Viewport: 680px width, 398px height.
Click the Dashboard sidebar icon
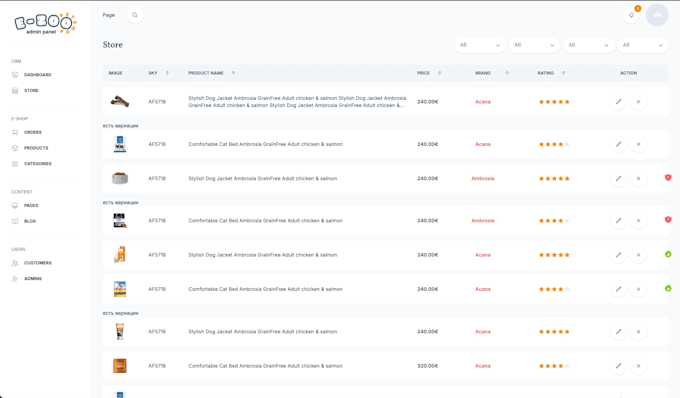point(15,75)
